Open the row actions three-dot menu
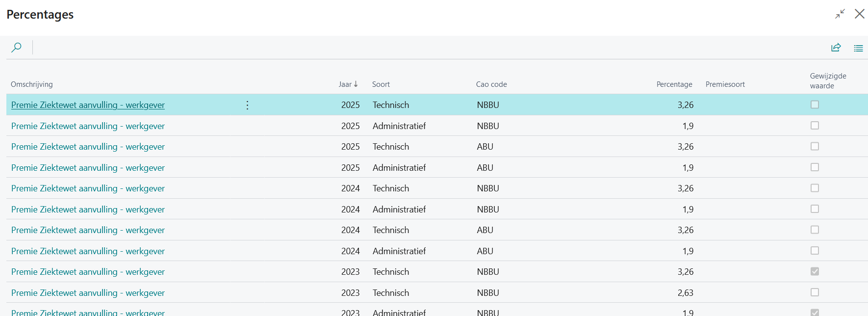The image size is (868, 316). coord(247,105)
